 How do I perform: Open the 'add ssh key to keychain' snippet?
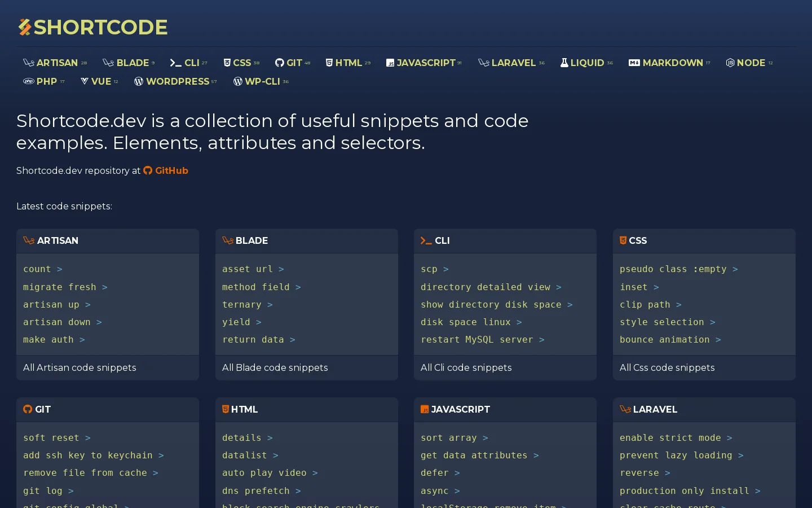pyautogui.click(x=94, y=455)
